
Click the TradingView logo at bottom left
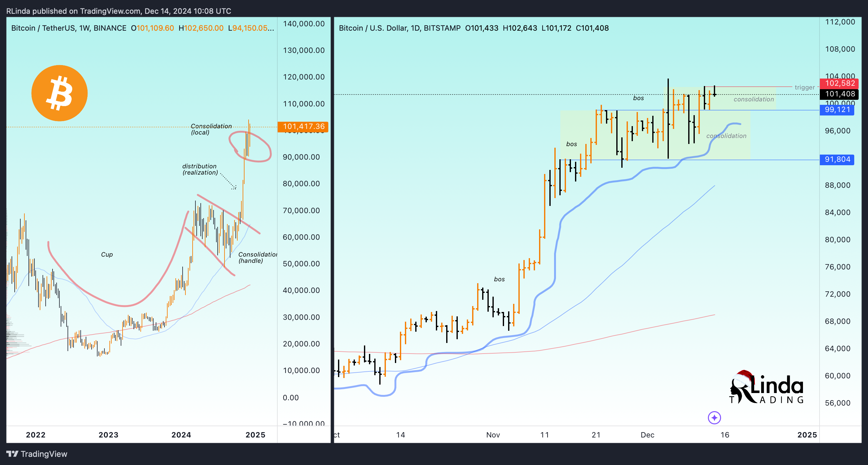(37, 454)
